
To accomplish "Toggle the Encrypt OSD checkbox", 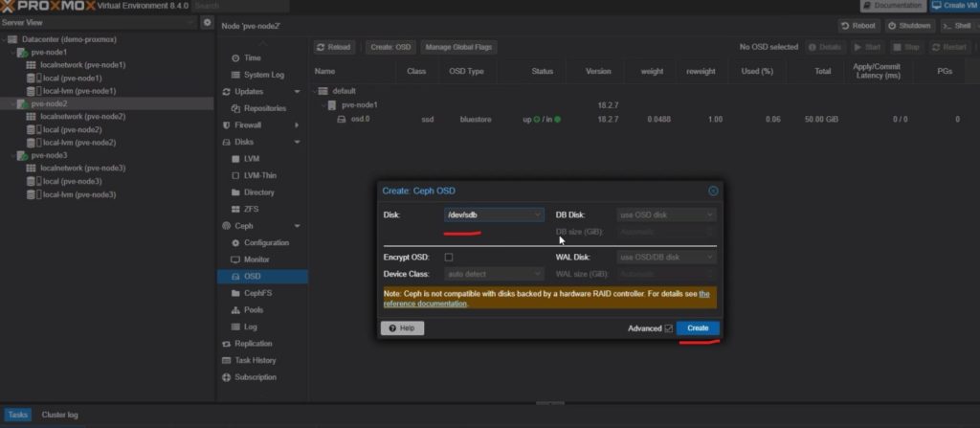I will click(x=449, y=258).
